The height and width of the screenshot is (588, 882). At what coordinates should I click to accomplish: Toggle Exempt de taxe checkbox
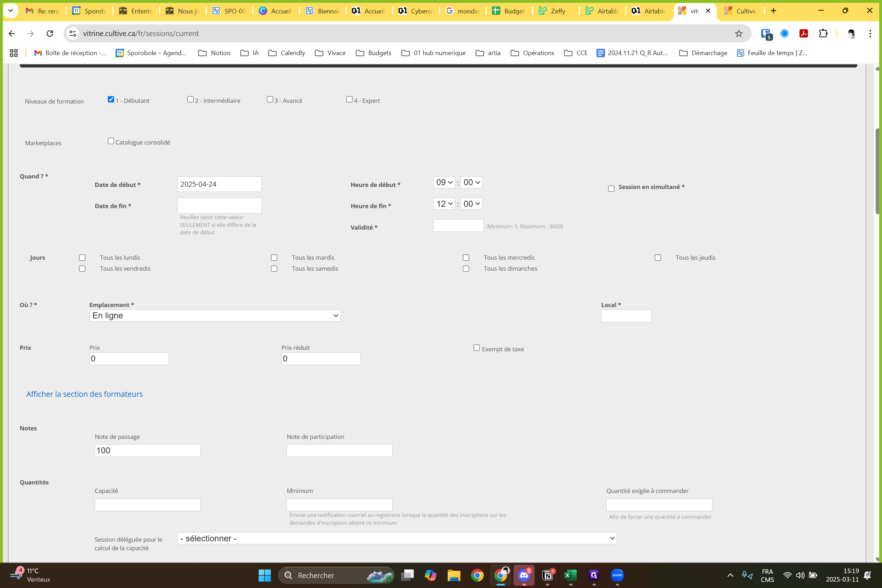click(476, 348)
